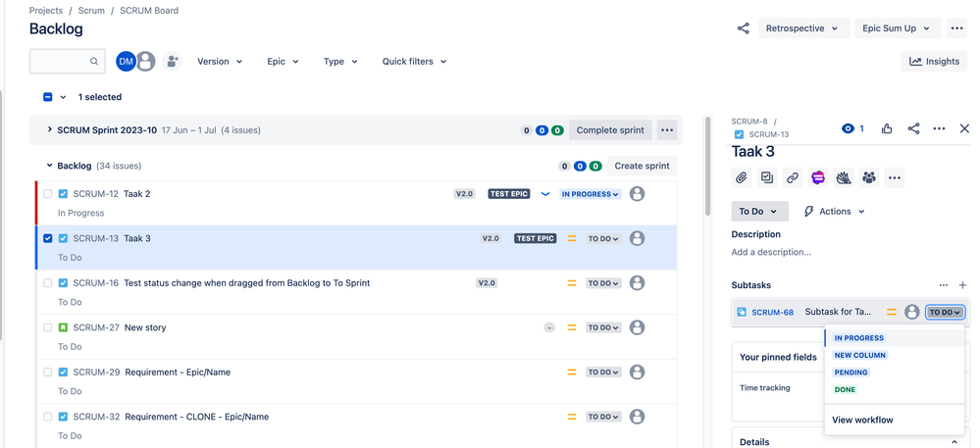
Task: Click the team group app icon
Action: click(x=869, y=178)
